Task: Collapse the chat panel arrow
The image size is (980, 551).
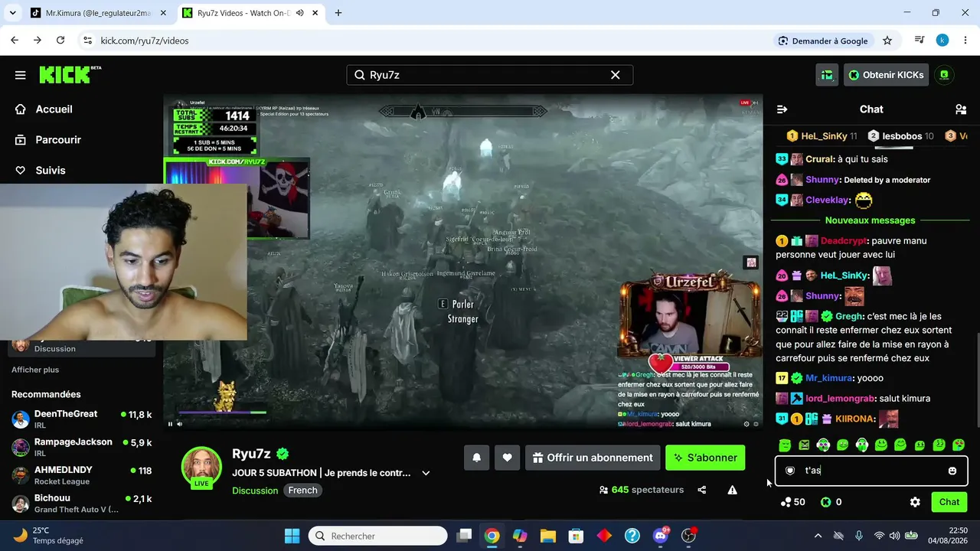Action: pos(782,109)
